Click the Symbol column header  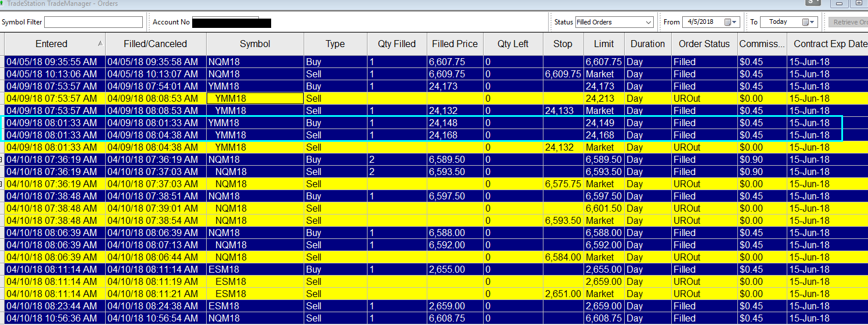pyautogui.click(x=255, y=44)
